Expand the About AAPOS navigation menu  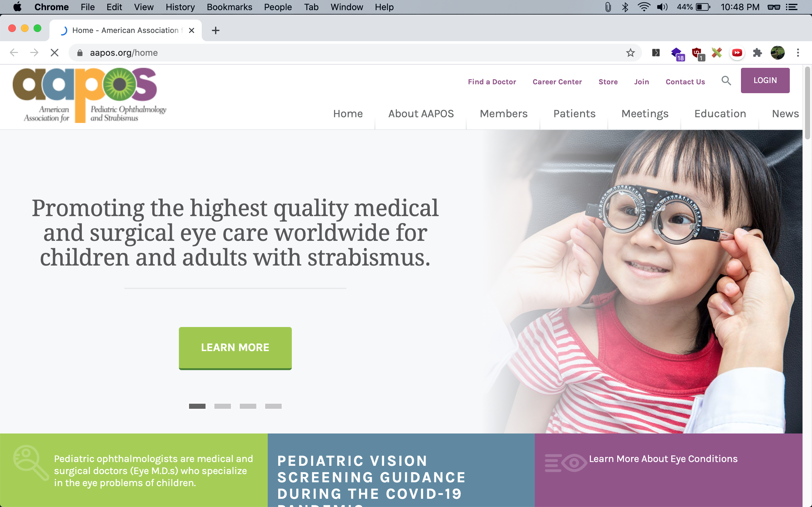point(421,114)
